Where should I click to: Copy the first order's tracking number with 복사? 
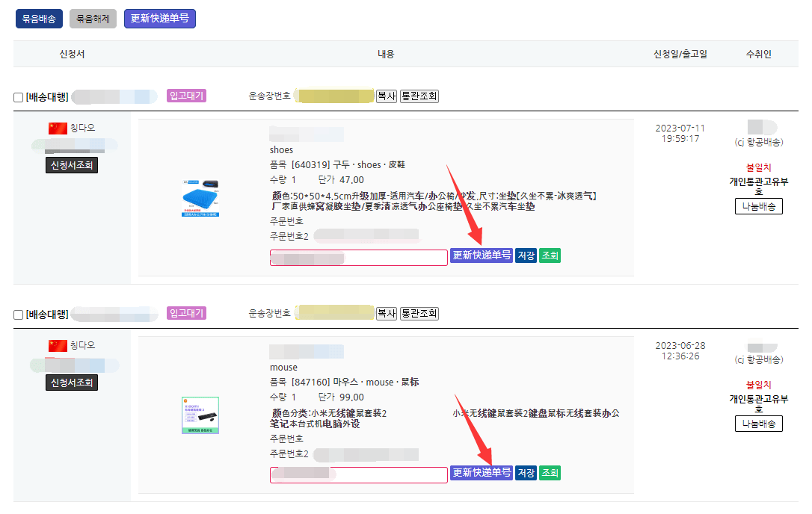[x=387, y=96]
